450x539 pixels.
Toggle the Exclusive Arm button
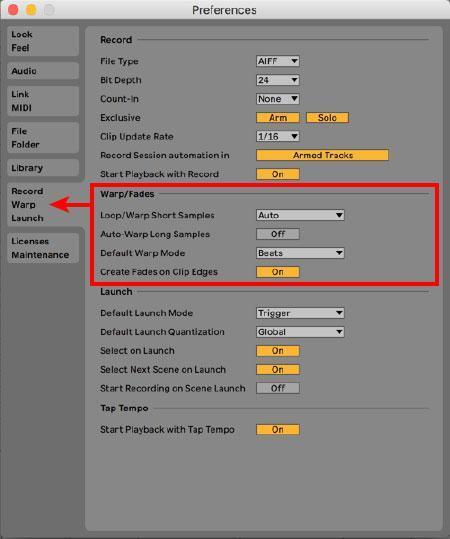[x=278, y=118]
